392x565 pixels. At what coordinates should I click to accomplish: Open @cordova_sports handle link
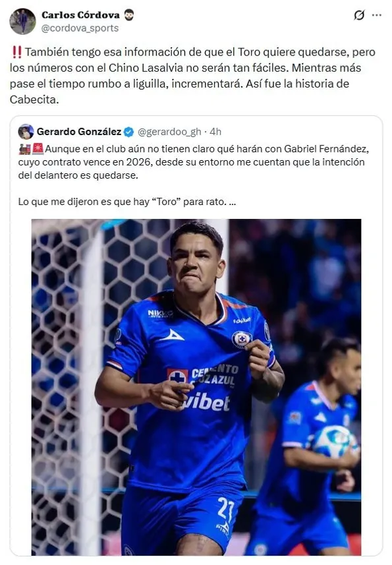click(78, 28)
